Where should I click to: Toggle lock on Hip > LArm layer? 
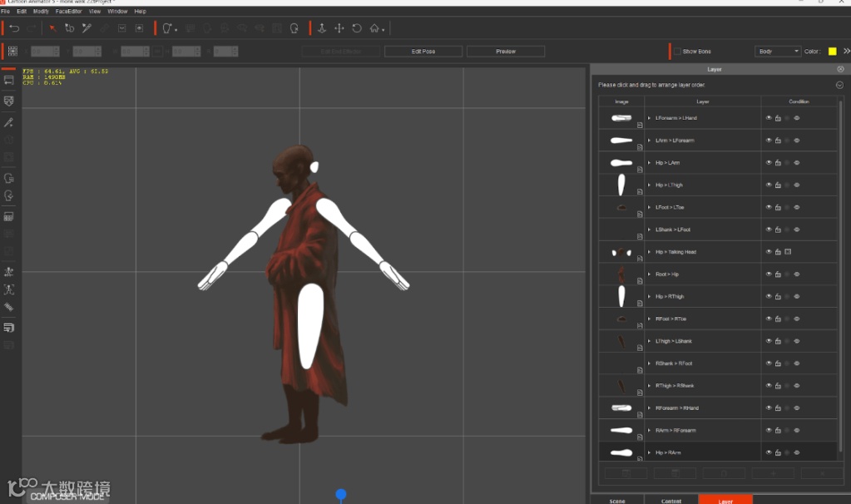coord(778,163)
